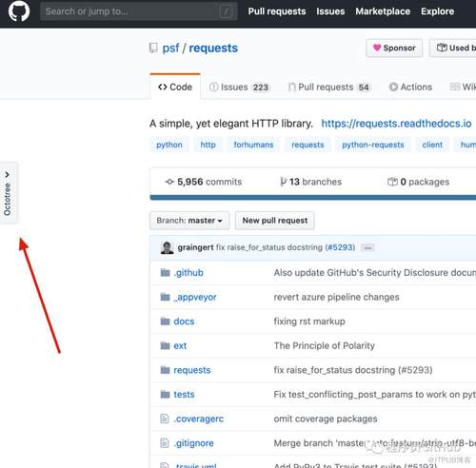Image resolution: width=476 pixels, height=468 pixels.
Task: Click the GitHub Octocat logo
Action: [x=19, y=11]
